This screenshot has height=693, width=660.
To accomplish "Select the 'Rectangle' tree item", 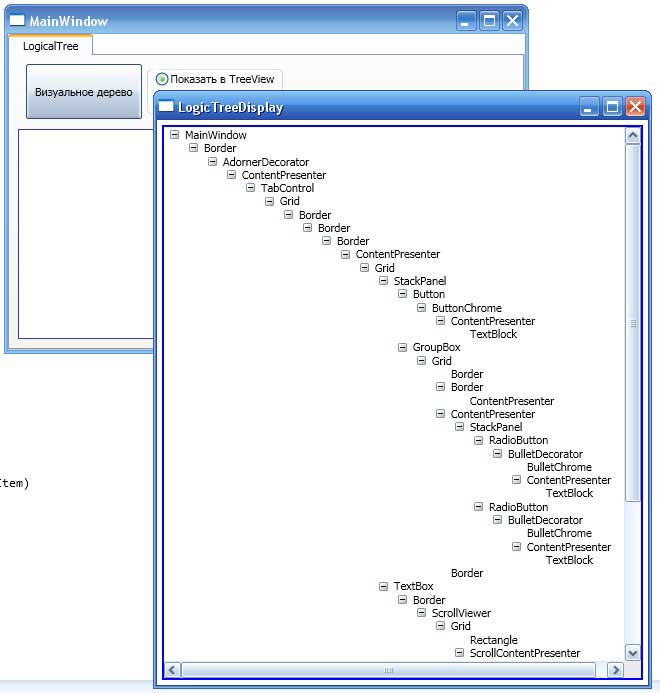I will (x=493, y=640).
